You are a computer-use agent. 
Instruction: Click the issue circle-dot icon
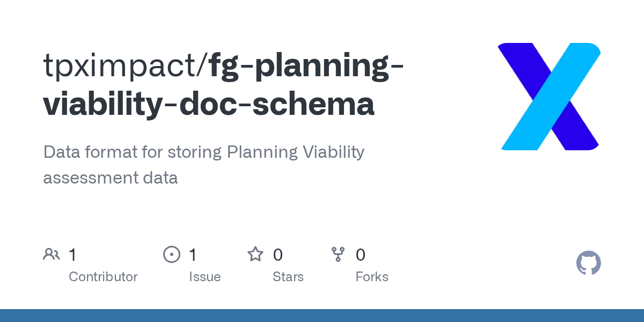pyautogui.click(x=172, y=254)
